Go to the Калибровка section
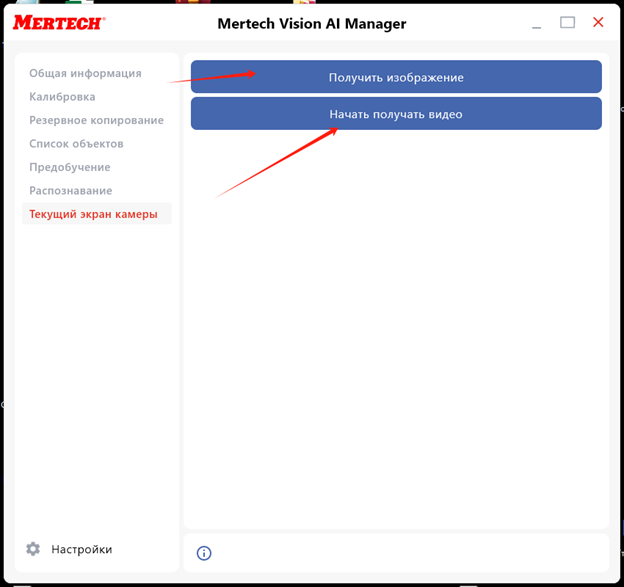 coord(62,97)
